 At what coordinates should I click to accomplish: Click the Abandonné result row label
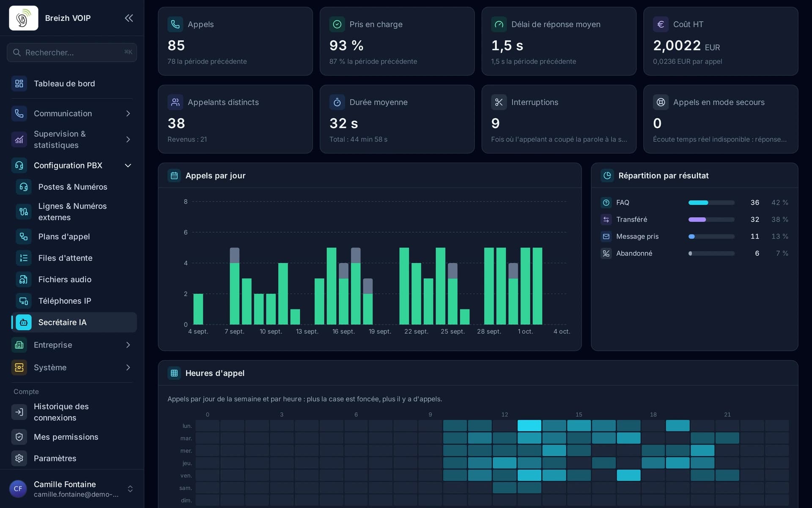pos(634,253)
